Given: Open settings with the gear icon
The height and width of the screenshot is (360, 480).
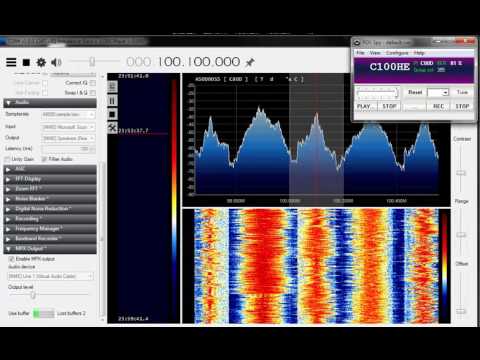Looking at the screenshot, I should tap(41, 62).
